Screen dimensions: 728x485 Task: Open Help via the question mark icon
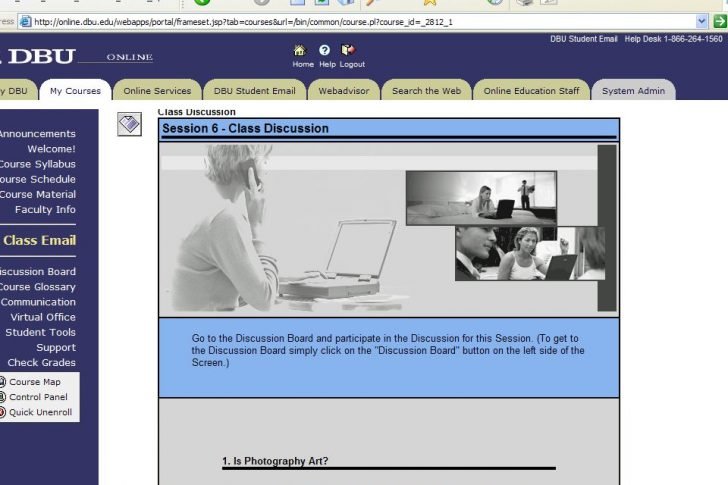tap(325, 50)
